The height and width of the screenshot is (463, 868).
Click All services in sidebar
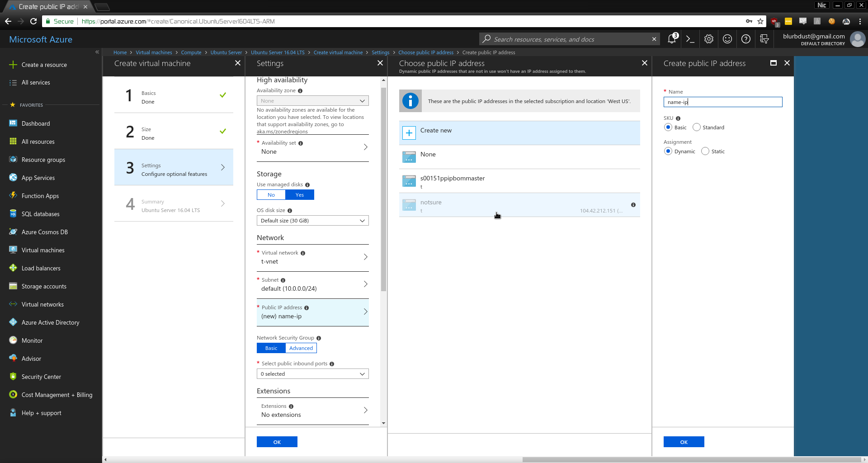tap(36, 83)
